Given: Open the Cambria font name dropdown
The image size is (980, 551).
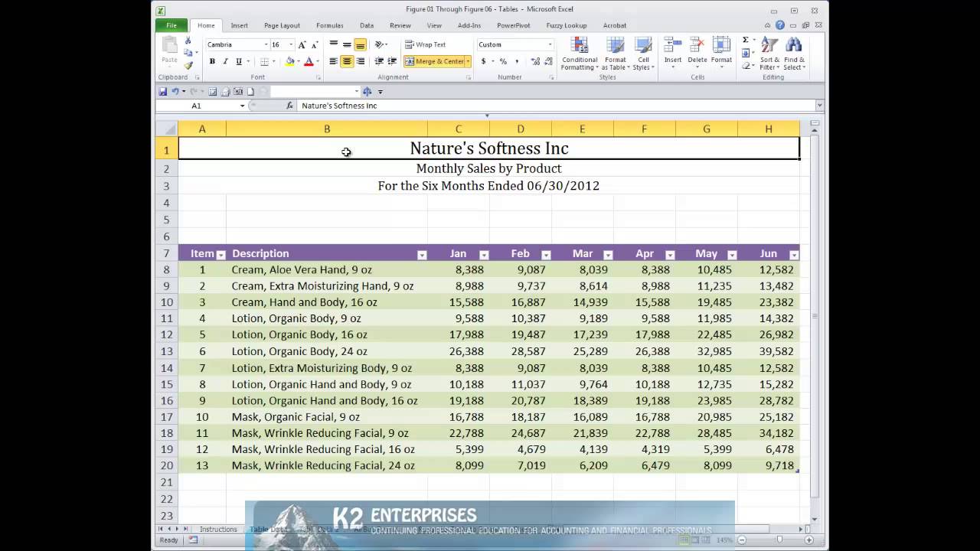Looking at the screenshot, I should 266,44.
